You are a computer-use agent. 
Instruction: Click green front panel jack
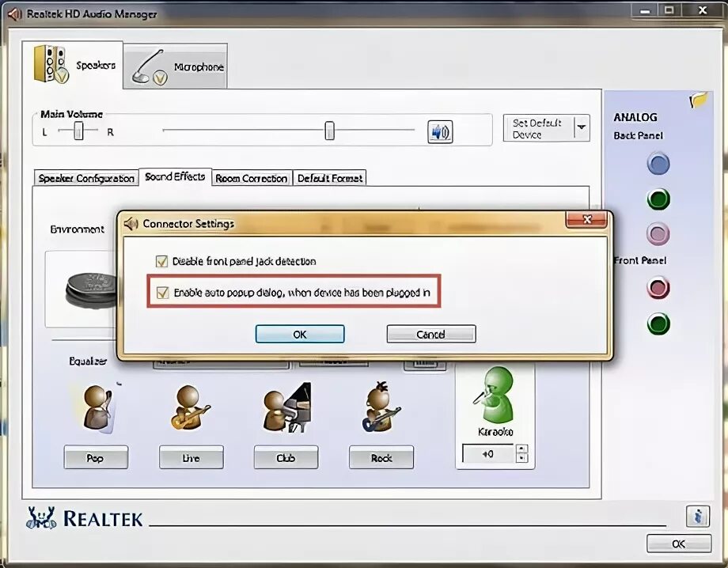pyautogui.click(x=658, y=324)
